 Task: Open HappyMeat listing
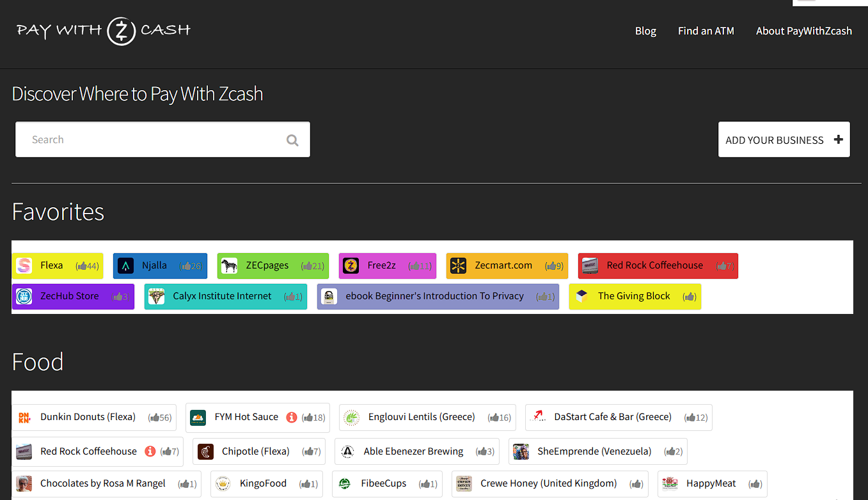(711, 483)
